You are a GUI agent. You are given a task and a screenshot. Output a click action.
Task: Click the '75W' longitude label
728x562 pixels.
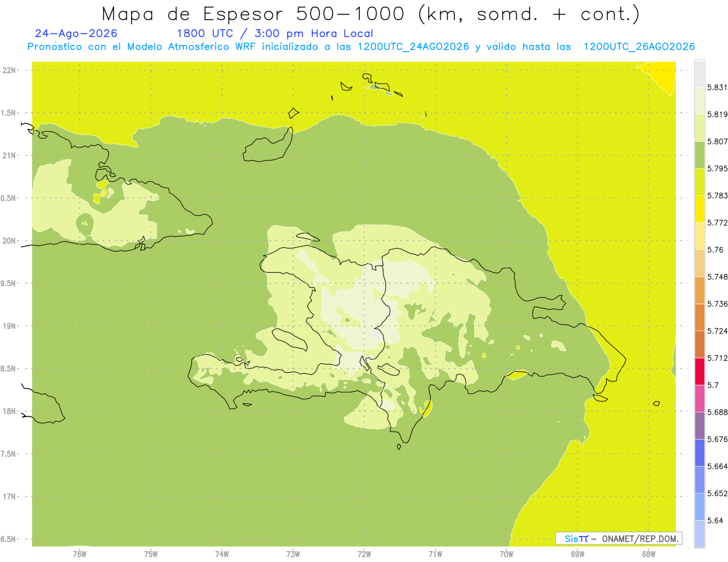[x=151, y=554]
